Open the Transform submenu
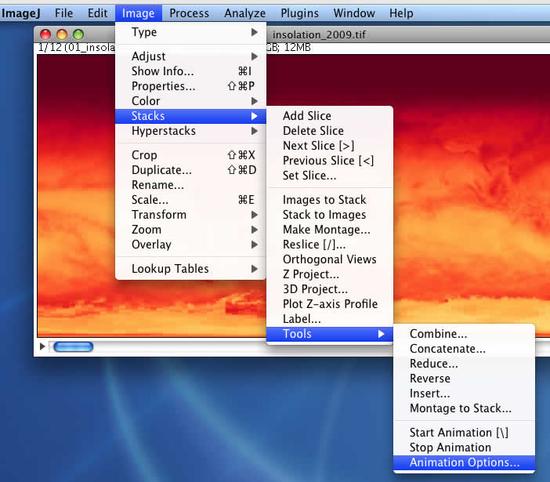Image resolution: width=550 pixels, height=482 pixels. pos(190,215)
